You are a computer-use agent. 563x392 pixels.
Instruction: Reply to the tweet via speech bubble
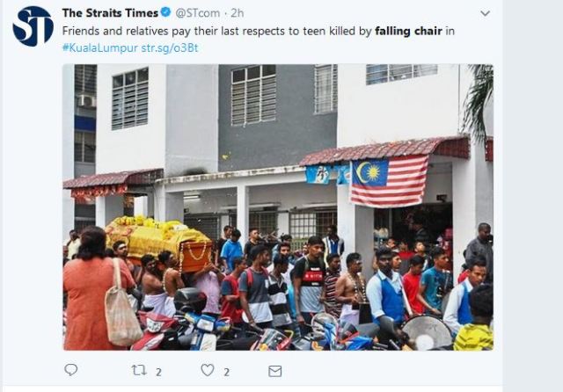(70, 370)
